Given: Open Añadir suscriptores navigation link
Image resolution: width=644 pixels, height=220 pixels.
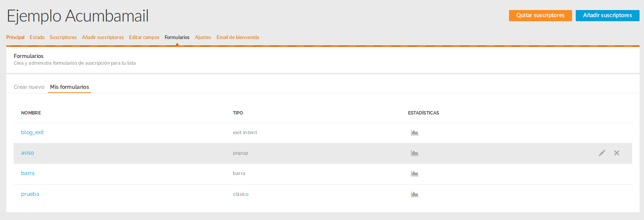Looking at the screenshot, I should click(x=103, y=38).
